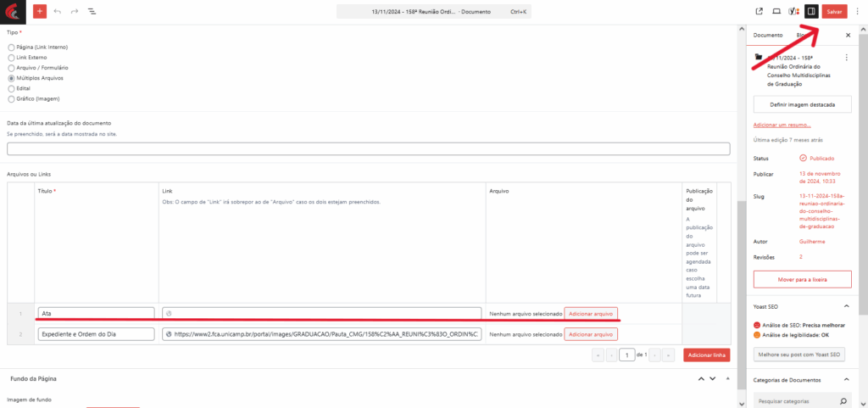Open the top bar three-dot options menu
This screenshot has width=868, height=408.
click(x=857, y=12)
